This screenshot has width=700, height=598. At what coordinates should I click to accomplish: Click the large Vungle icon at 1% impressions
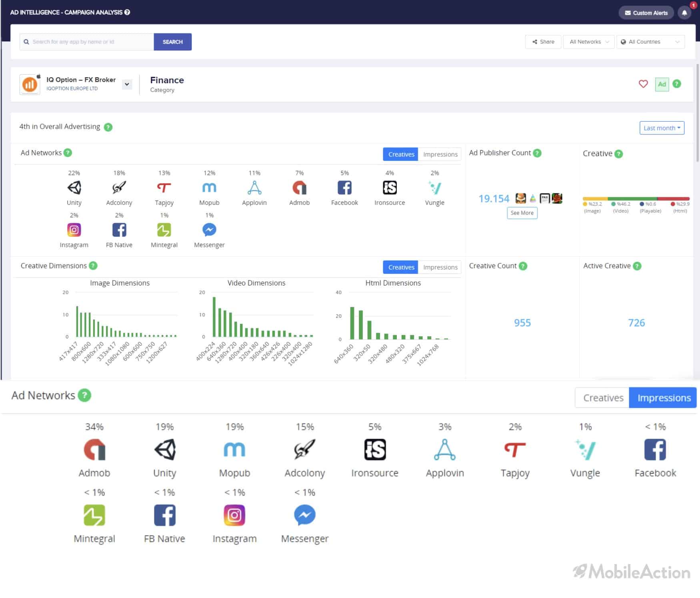pos(585,450)
